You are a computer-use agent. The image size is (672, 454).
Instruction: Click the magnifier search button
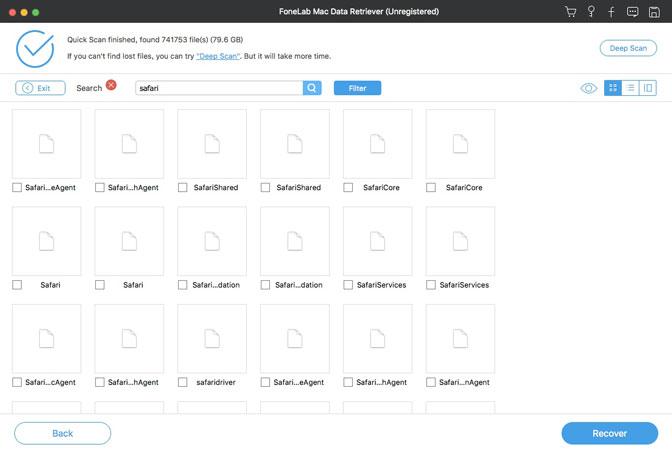312,88
